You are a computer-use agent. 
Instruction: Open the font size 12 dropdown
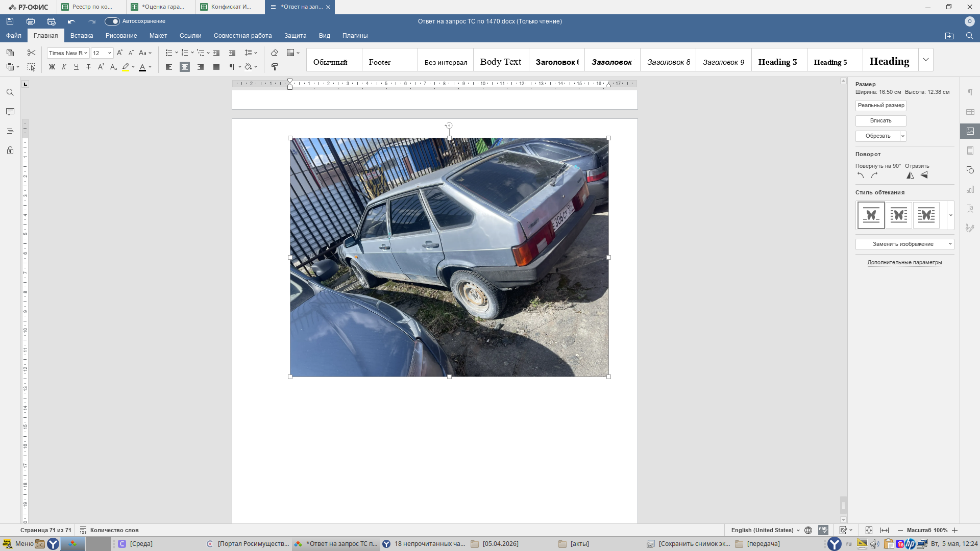[x=109, y=53]
